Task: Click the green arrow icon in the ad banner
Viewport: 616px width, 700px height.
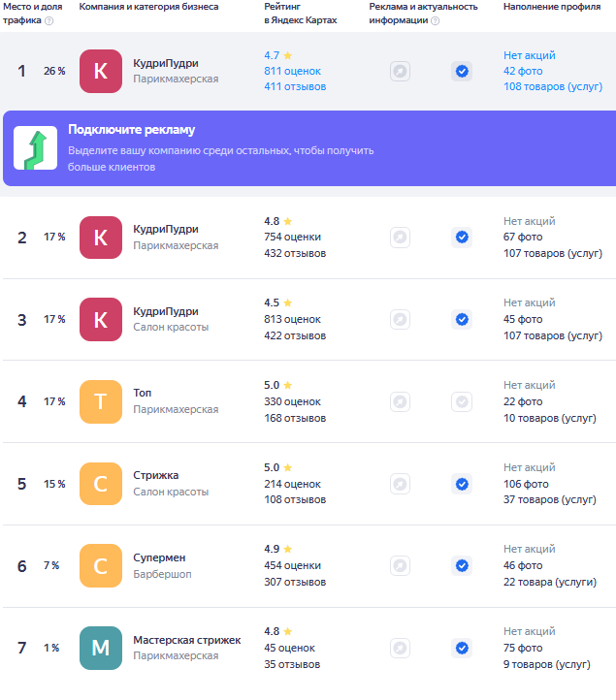Action: pos(35,148)
